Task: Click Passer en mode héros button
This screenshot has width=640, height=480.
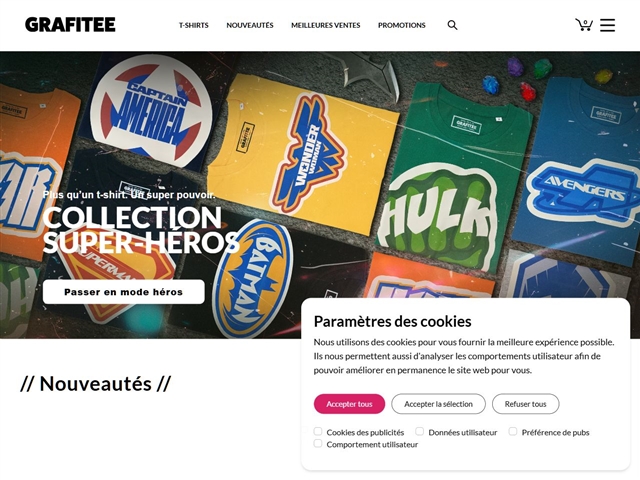Action: click(124, 292)
